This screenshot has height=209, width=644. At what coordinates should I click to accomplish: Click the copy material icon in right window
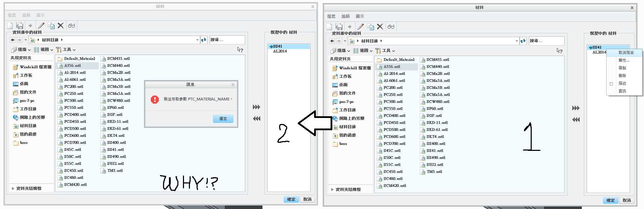370,27
